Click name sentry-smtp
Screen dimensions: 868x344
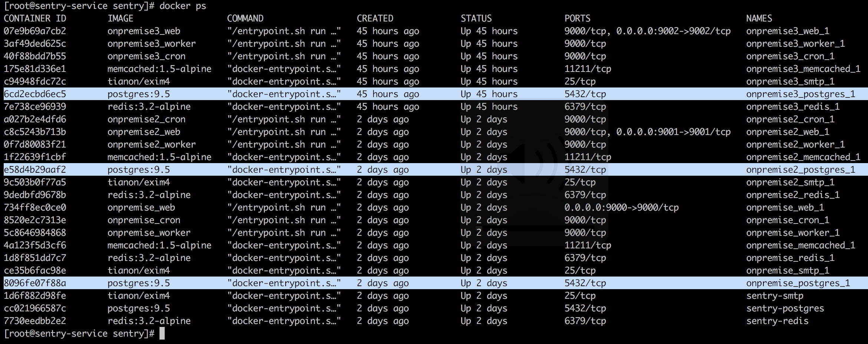pos(775,296)
